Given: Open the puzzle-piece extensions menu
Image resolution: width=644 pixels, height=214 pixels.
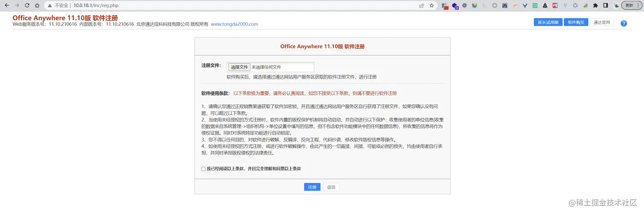Looking at the screenshot, I should click(595, 6).
